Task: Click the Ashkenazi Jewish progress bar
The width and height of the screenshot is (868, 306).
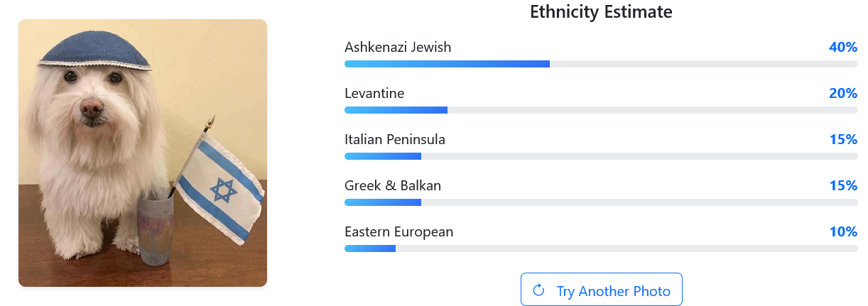Action: [x=601, y=64]
